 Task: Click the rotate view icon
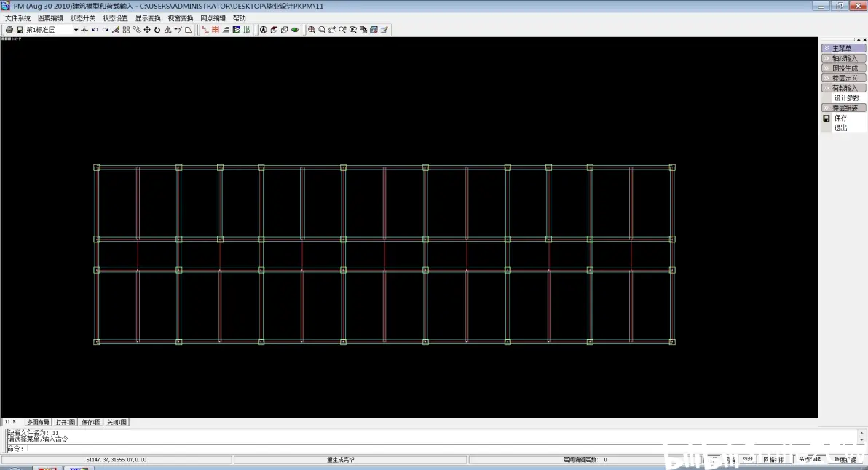tap(157, 30)
